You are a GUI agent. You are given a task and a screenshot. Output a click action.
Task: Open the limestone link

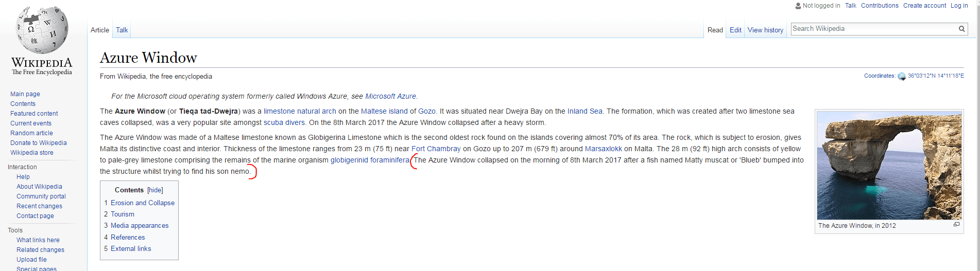[x=279, y=111]
